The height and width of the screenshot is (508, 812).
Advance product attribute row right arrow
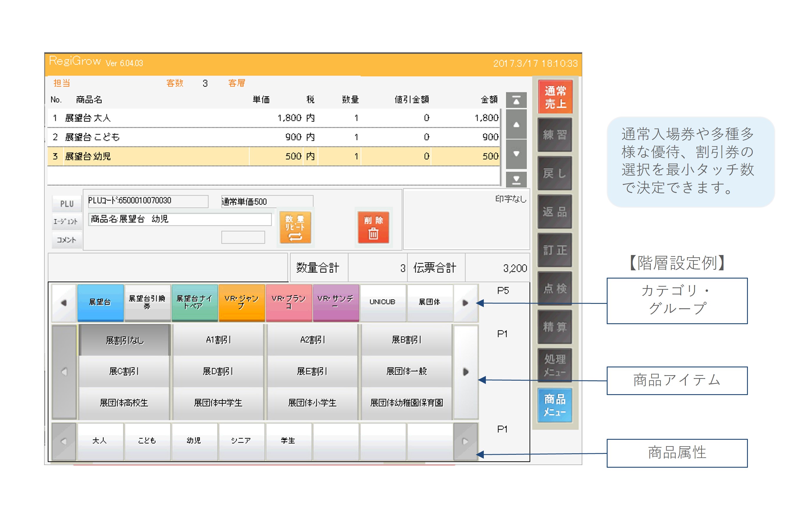point(465,441)
